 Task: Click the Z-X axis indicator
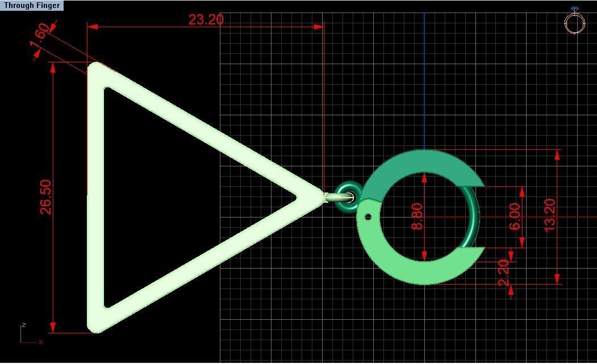coord(31,333)
